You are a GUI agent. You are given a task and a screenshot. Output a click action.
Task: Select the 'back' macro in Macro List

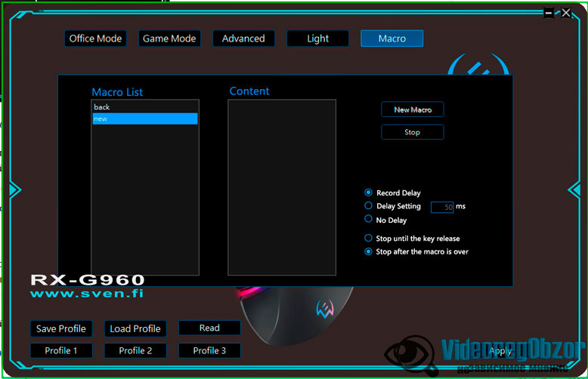(145, 106)
